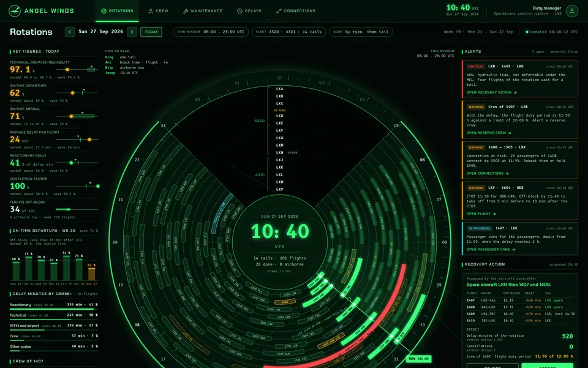Screen dimensions: 588x368
Task: Select tail LKJ in the legend
Action: tap(279, 160)
